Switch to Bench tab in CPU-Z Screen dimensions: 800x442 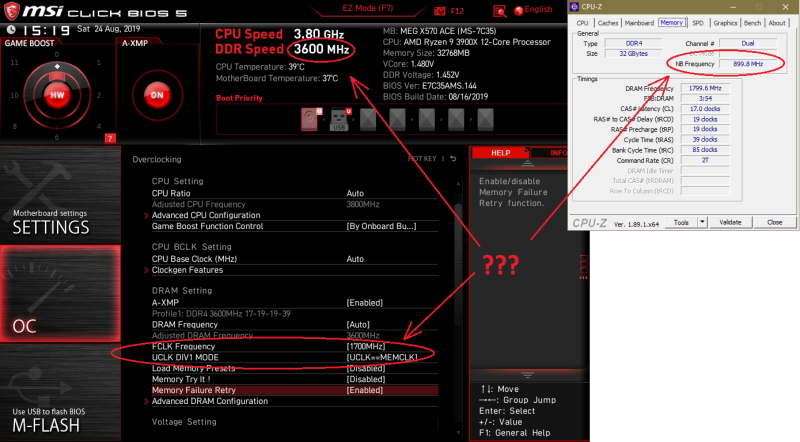point(752,23)
